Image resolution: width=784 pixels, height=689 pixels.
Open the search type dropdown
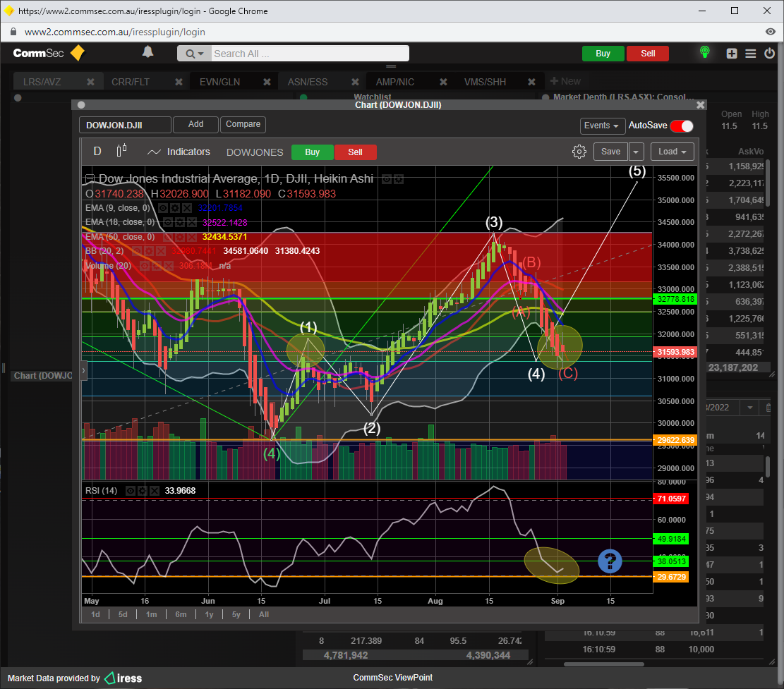(195, 54)
